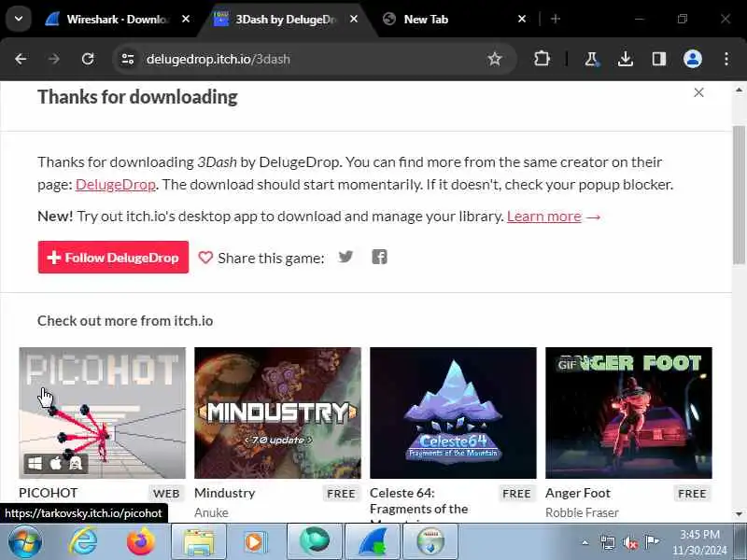The width and height of the screenshot is (747, 560).
Task: Open Action Center flag icon
Action: 652,542
